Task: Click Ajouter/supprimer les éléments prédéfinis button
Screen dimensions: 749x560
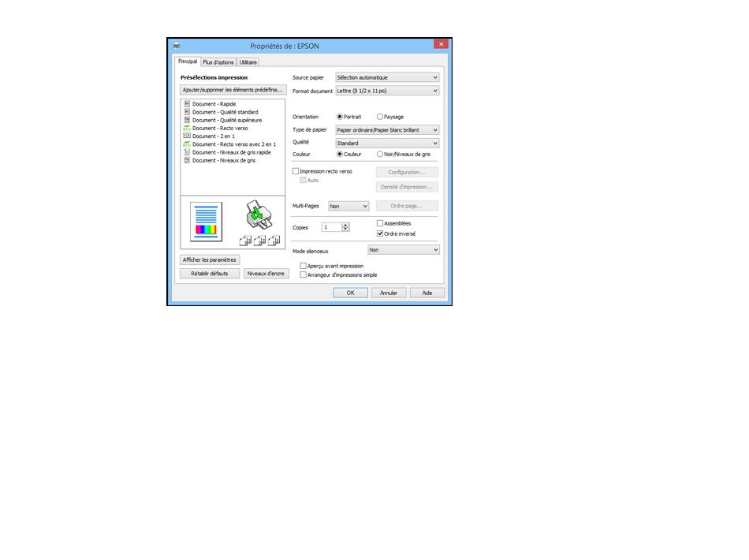Action: click(233, 90)
